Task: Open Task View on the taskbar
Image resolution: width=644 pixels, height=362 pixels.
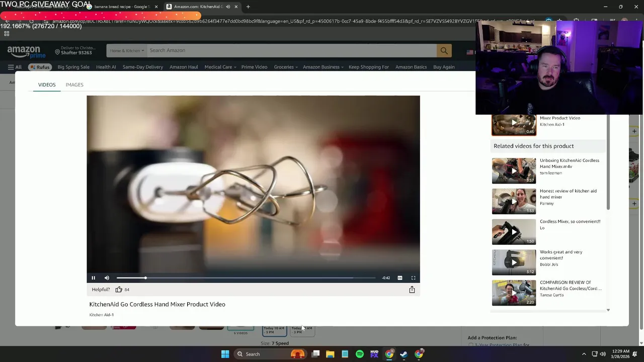Action: (315, 354)
